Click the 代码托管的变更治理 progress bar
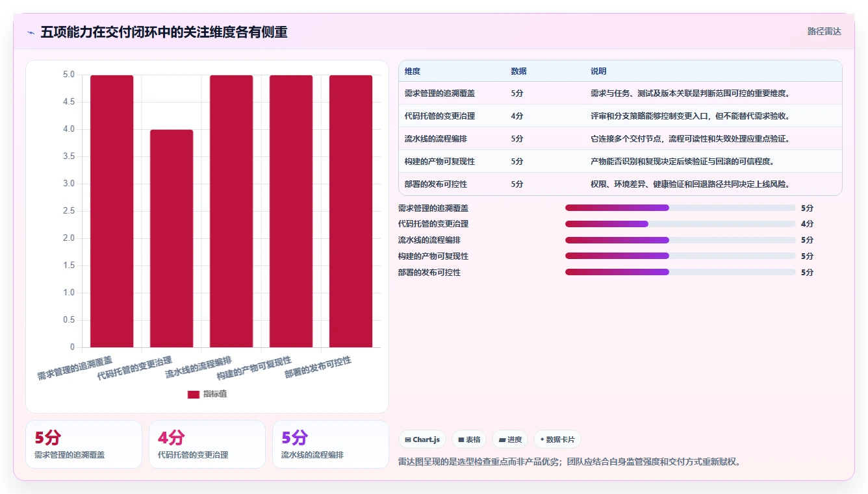The image size is (868, 494). click(x=680, y=224)
